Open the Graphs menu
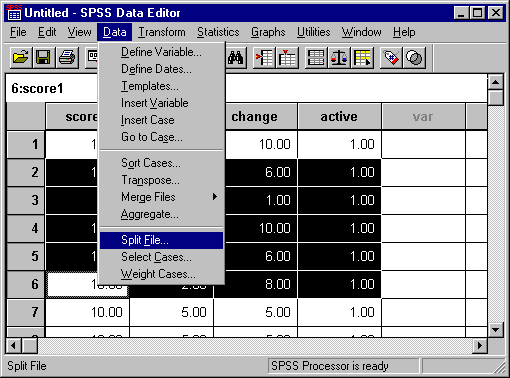The height and width of the screenshot is (378, 510). click(x=268, y=32)
